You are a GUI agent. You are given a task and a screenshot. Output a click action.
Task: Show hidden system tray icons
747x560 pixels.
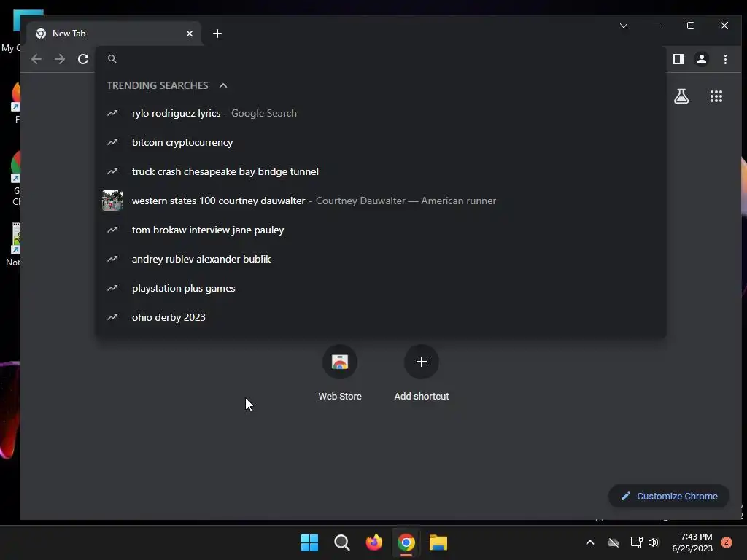589,542
